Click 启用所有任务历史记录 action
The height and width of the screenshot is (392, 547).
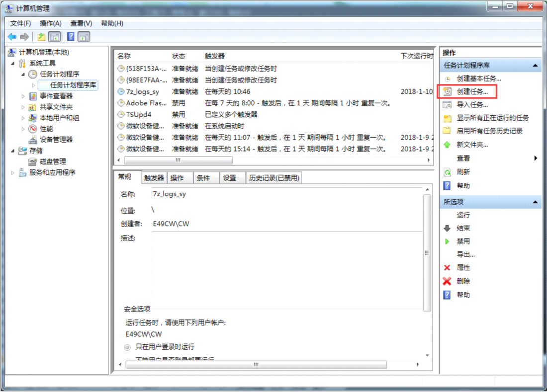(x=489, y=131)
